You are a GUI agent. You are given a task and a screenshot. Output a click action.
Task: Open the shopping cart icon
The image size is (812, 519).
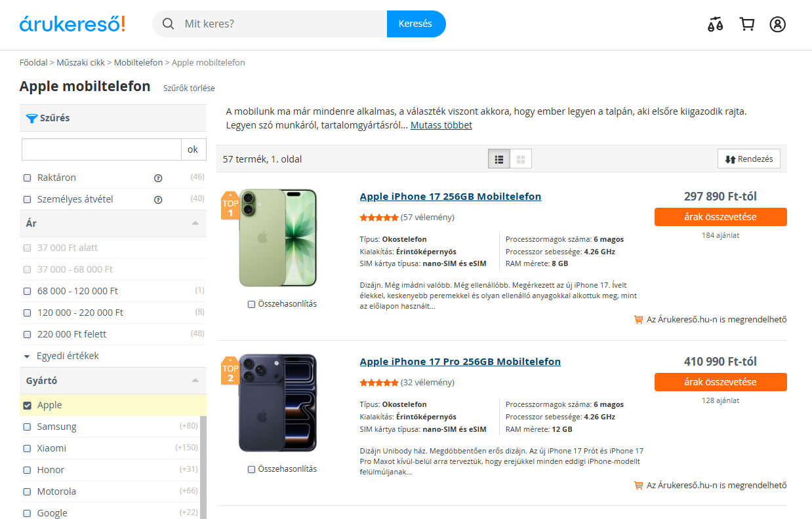(746, 24)
